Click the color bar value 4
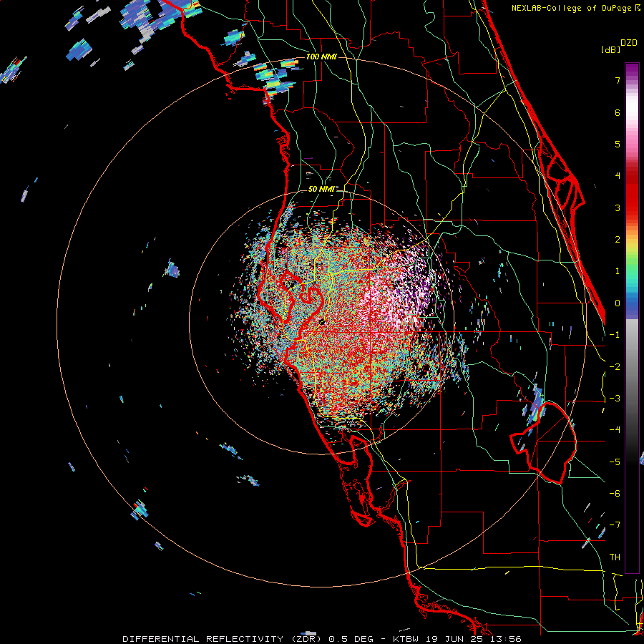The height and width of the screenshot is (644, 644). [x=618, y=176]
